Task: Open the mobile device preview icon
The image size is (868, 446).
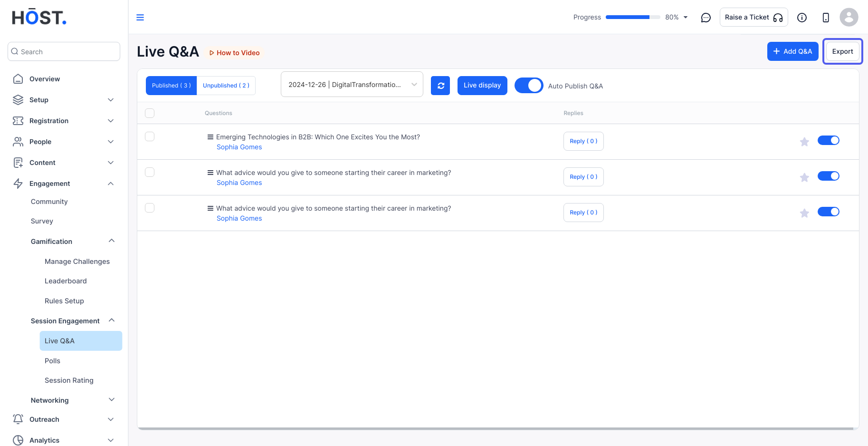Action: [x=826, y=18]
